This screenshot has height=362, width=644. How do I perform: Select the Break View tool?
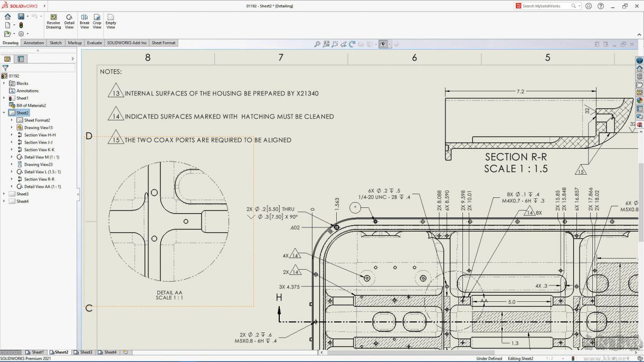tap(84, 21)
